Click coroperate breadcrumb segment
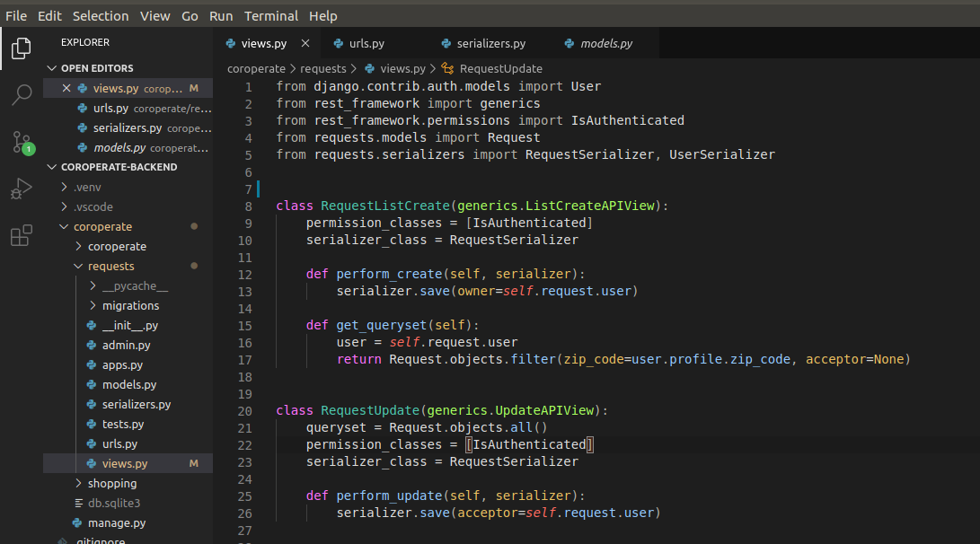980x544 pixels. 256,69
